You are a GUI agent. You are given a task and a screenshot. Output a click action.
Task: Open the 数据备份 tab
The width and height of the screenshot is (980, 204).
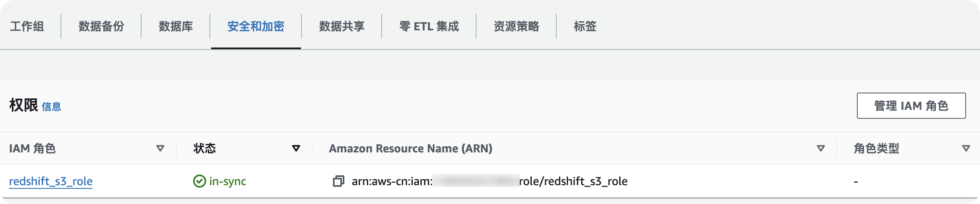click(x=101, y=26)
